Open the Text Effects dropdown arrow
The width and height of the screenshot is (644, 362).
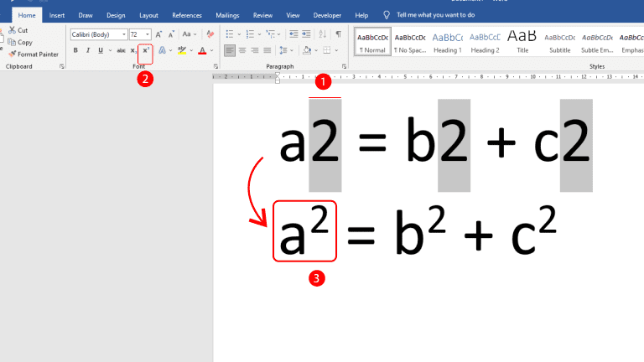pyautogui.click(x=171, y=50)
